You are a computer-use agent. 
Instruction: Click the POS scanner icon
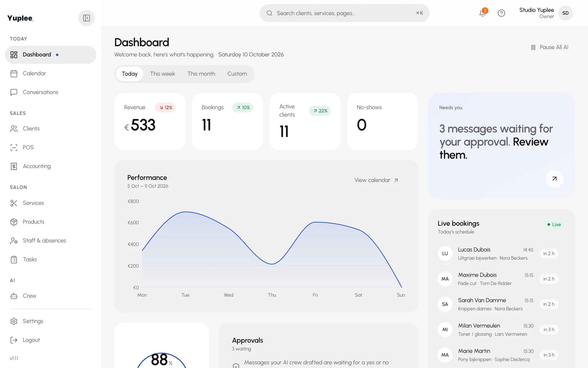[x=14, y=148]
